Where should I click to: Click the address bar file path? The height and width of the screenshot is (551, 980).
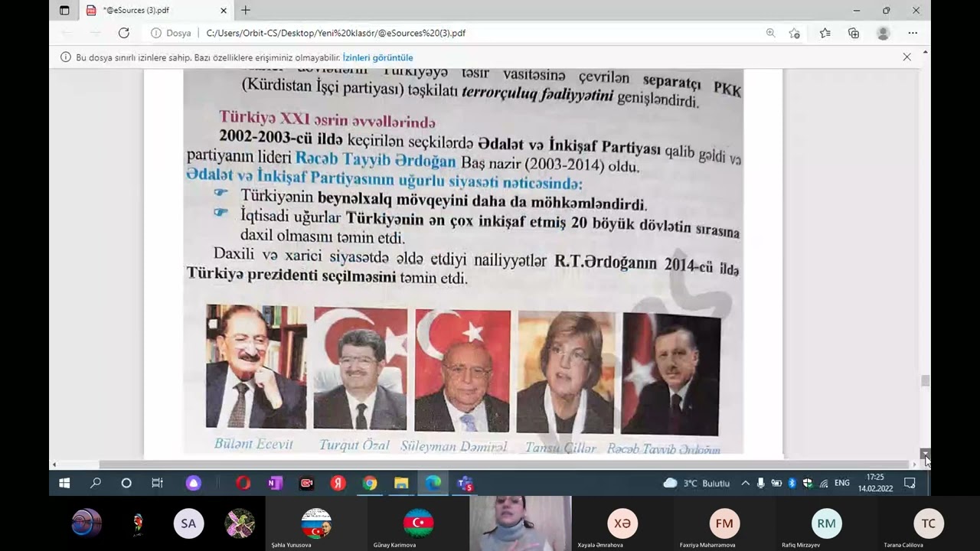tap(336, 33)
